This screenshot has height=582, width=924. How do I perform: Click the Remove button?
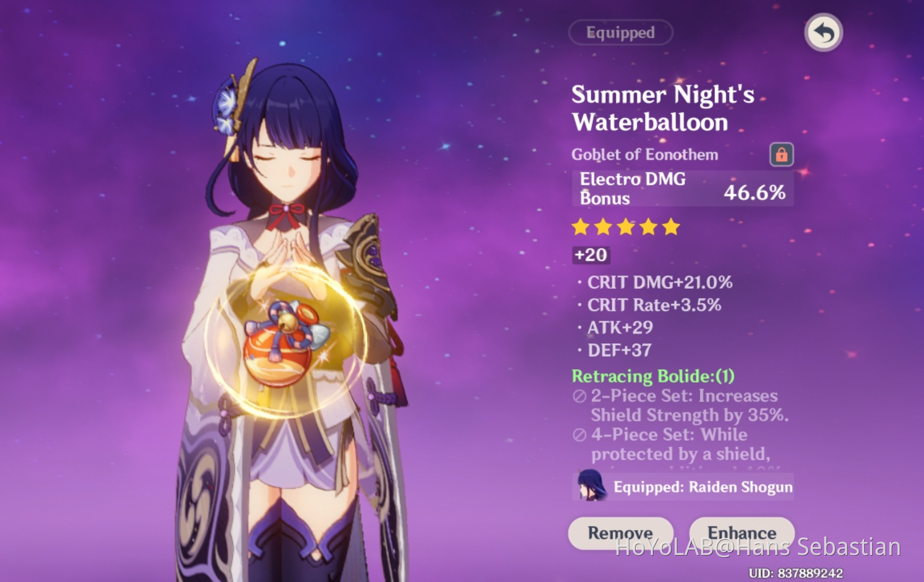(x=621, y=533)
